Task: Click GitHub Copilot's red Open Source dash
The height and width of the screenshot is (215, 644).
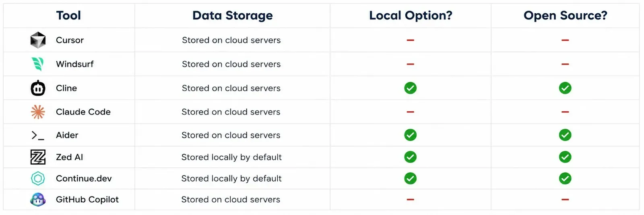Action: point(565,200)
